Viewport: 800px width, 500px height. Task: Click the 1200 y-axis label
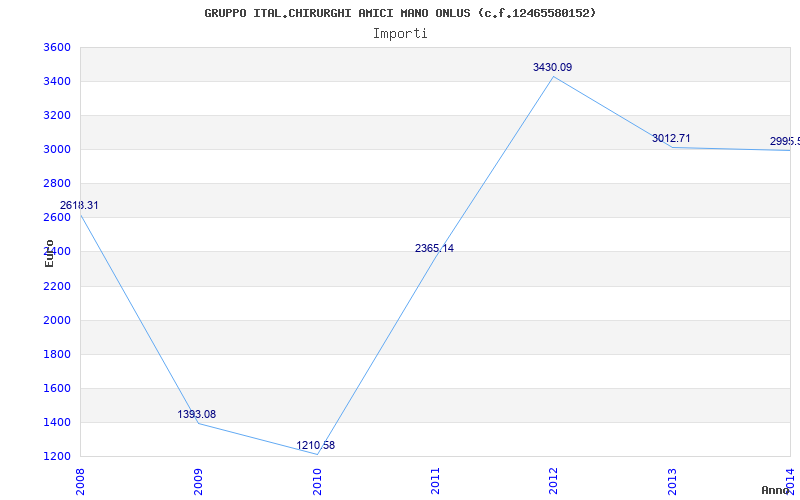[x=57, y=457]
